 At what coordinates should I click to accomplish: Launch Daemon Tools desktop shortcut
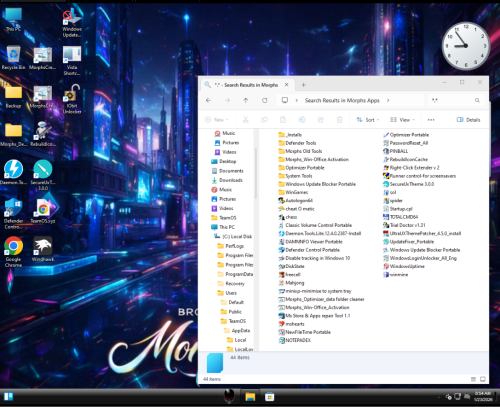tap(13, 172)
